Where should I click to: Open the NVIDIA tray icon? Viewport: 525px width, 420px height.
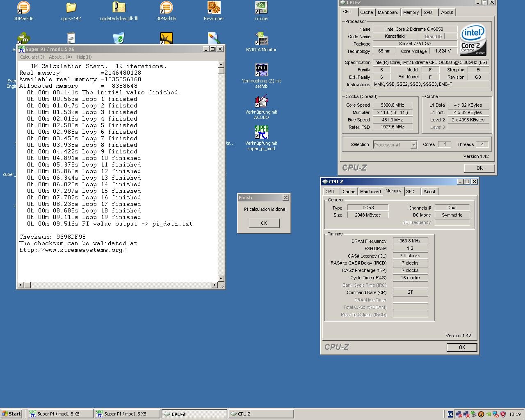point(488,414)
